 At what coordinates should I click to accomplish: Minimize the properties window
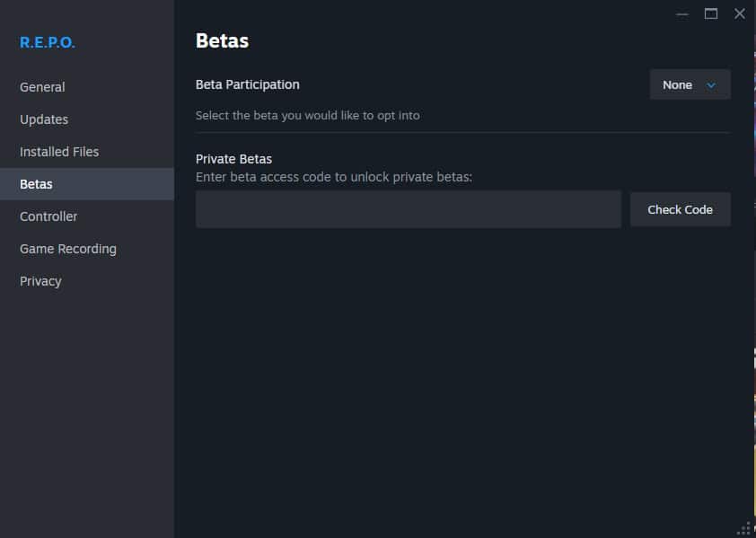coord(682,14)
